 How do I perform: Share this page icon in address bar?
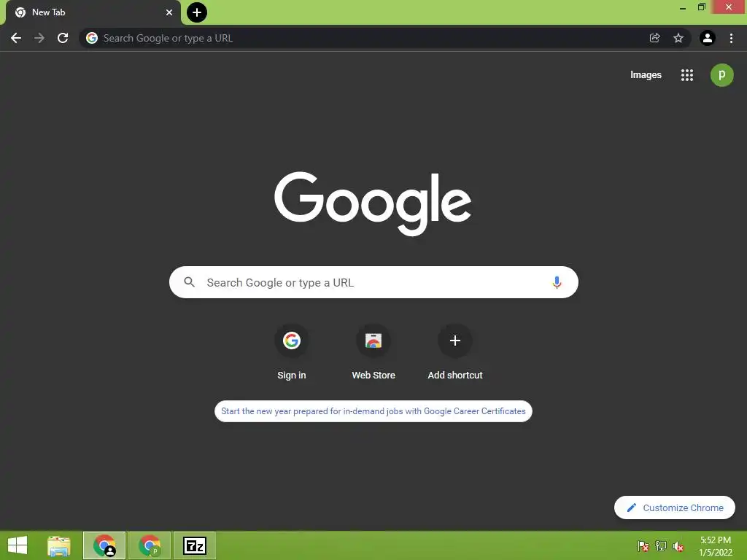(655, 38)
